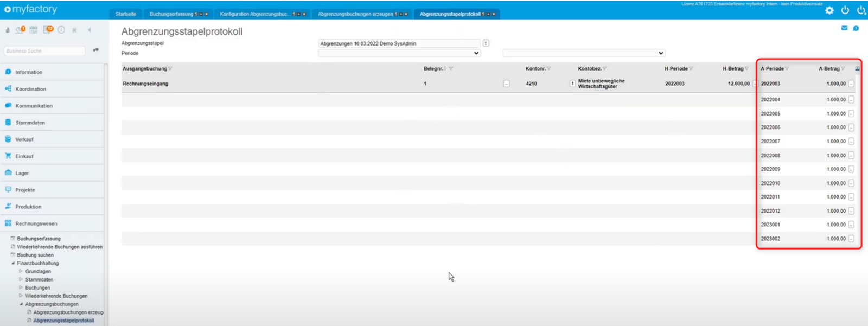This screenshot has width=868, height=326.
Task: Switch to the Startseite tab
Action: point(126,14)
